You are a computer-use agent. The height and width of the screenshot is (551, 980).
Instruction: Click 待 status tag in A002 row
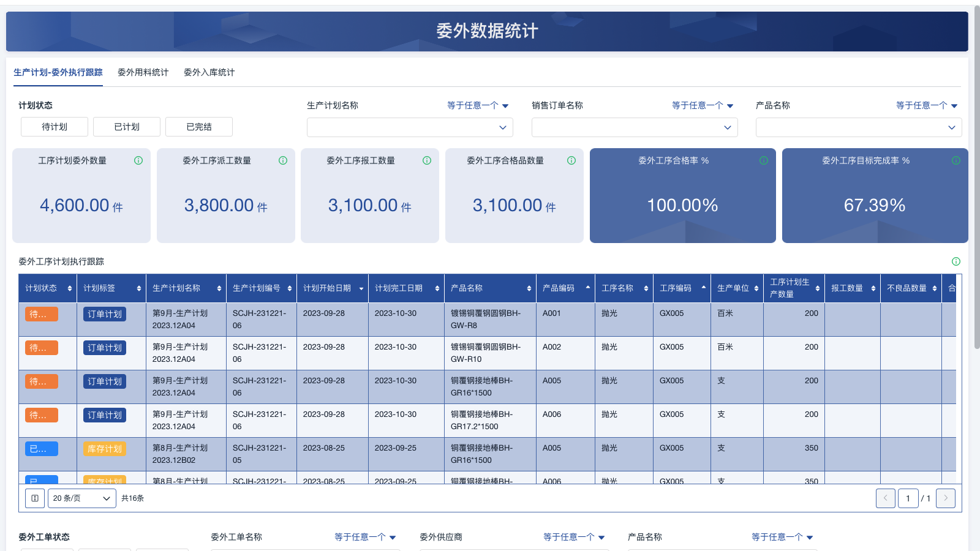point(42,348)
